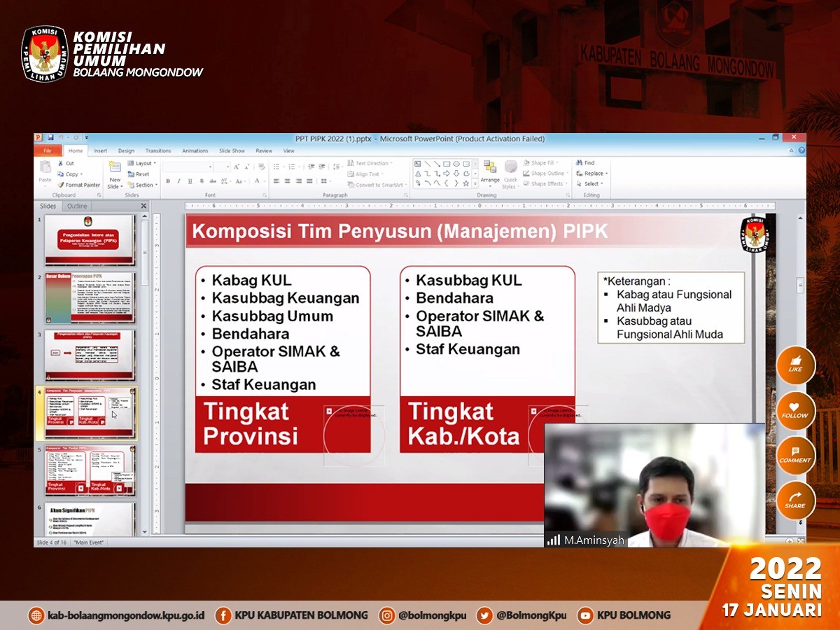
Task: Select slide 5 thumbnail in slides panel
Action: pos(90,470)
